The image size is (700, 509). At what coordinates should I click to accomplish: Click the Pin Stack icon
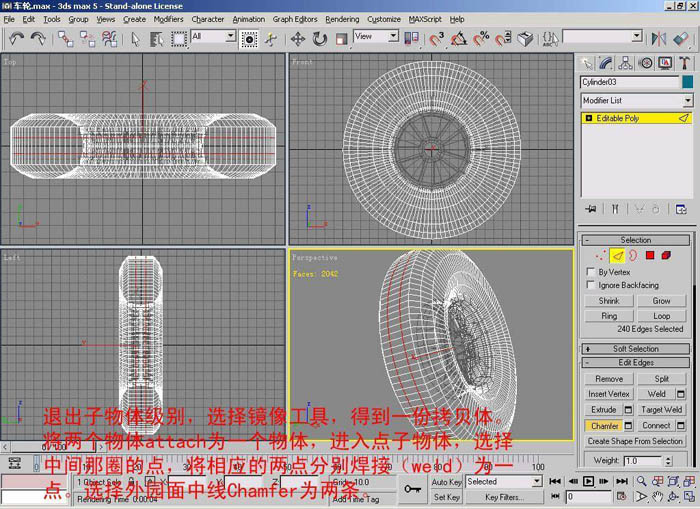point(591,209)
